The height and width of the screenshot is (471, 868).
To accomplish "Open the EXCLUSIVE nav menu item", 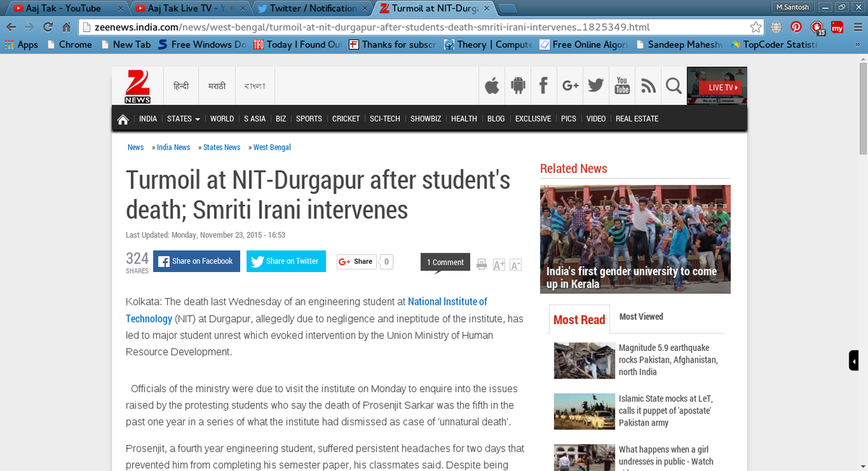I will [x=532, y=119].
